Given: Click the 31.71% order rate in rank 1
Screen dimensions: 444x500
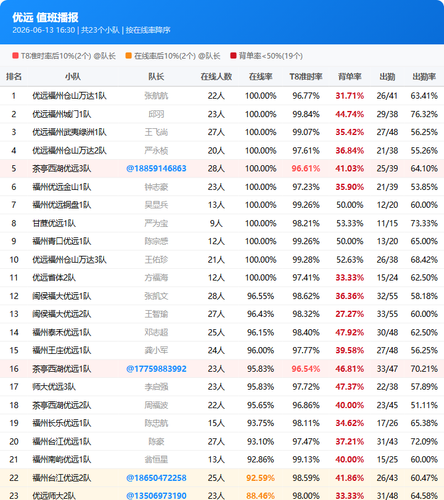Looking at the screenshot, I should tap(350, 96).
